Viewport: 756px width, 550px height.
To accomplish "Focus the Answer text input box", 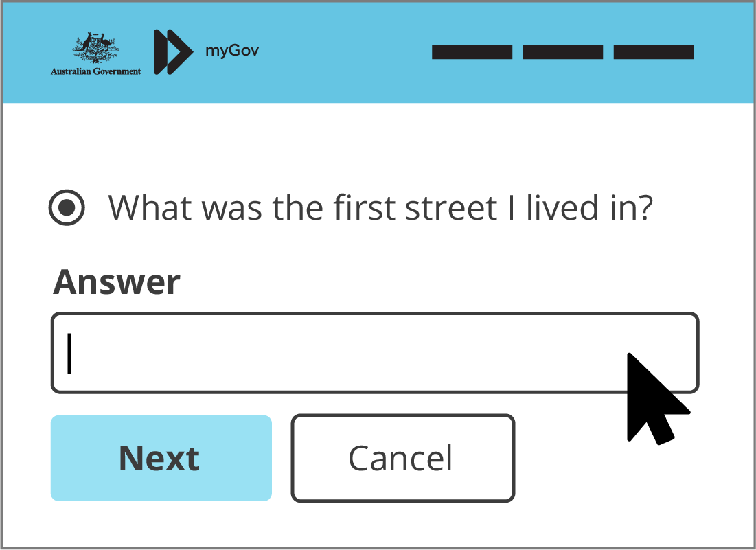I will tap(375, 353).
